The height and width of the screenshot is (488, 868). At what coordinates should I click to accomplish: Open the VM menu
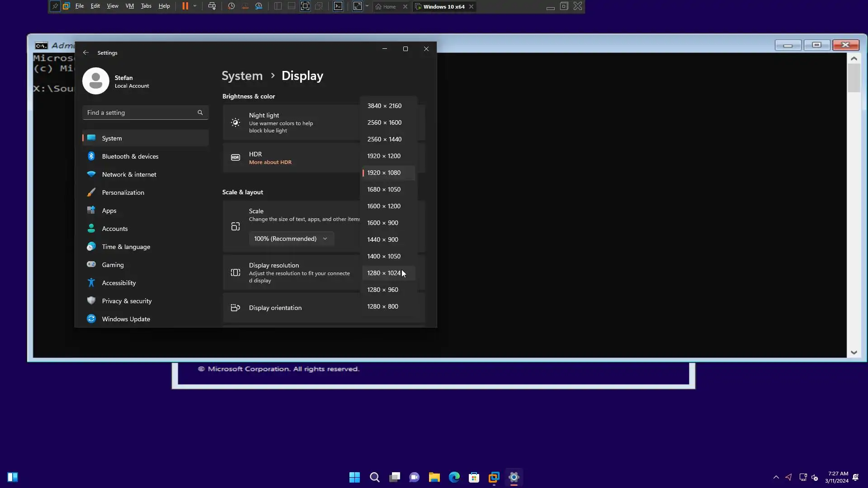pyautogui.click(x=129, y=6)
